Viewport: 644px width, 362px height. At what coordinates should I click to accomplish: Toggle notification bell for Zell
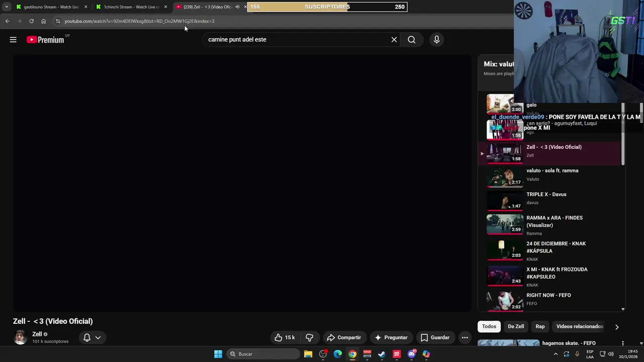(x=87, y=337)
